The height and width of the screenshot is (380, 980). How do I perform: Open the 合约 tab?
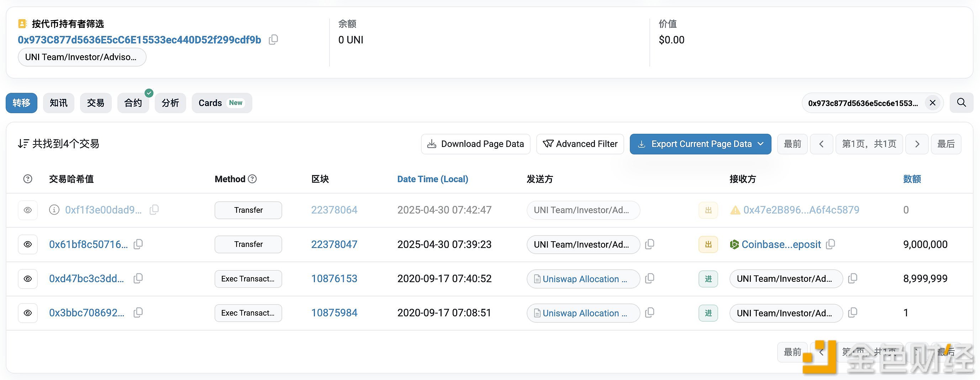[x=133, y=103]
